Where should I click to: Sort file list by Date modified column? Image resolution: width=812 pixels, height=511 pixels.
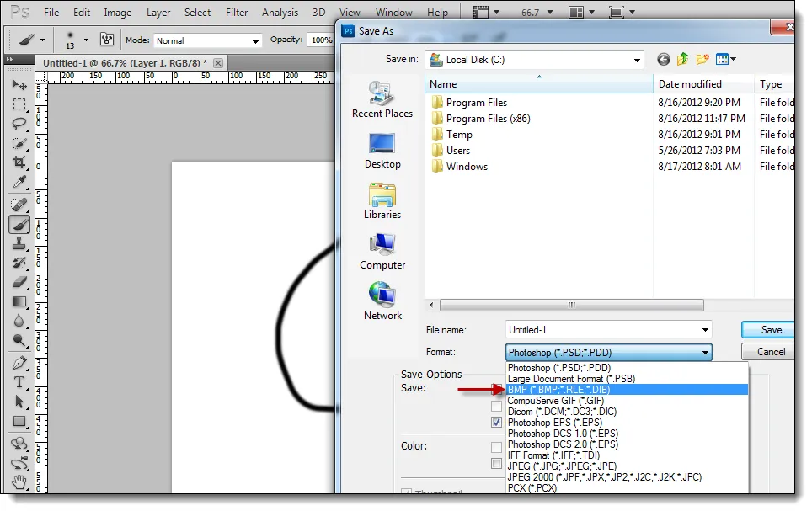click(703, 84)
